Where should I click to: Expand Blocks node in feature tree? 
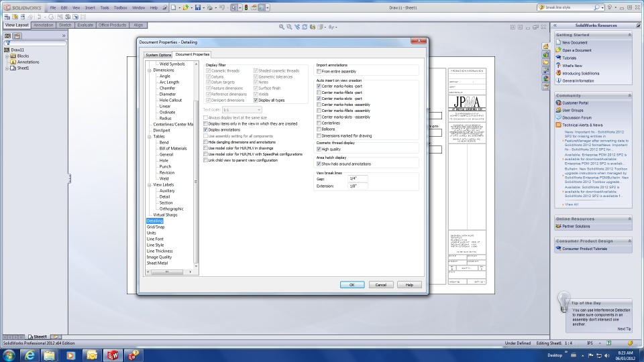(x=7, y=56)
